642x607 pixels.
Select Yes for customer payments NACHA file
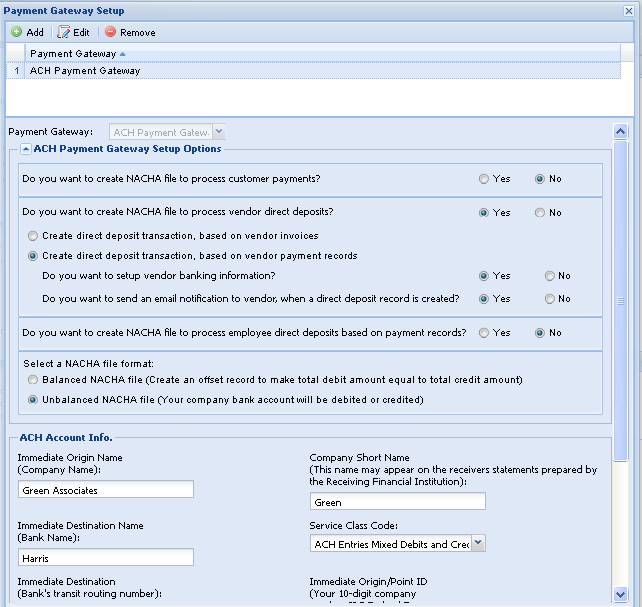pos(484,179)
